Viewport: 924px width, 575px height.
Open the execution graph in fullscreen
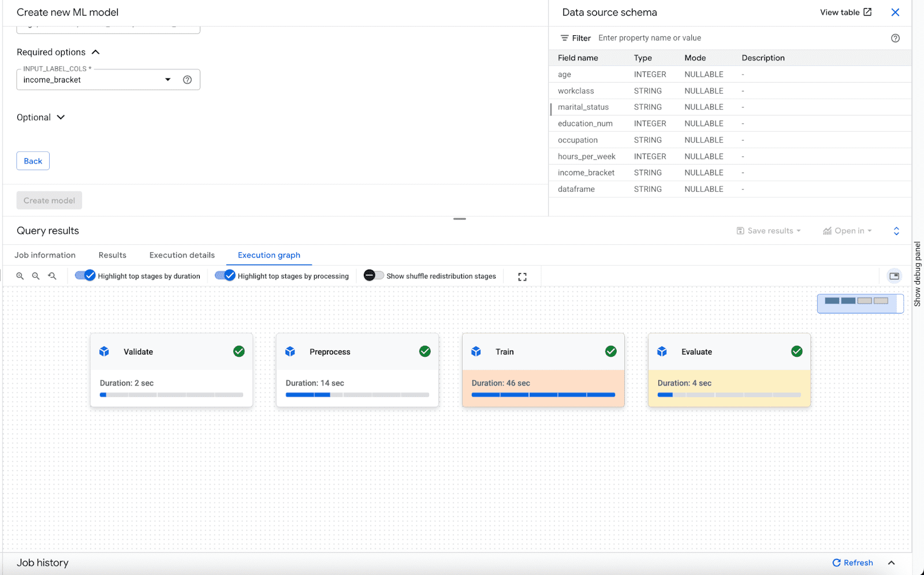tap(521, 276)
